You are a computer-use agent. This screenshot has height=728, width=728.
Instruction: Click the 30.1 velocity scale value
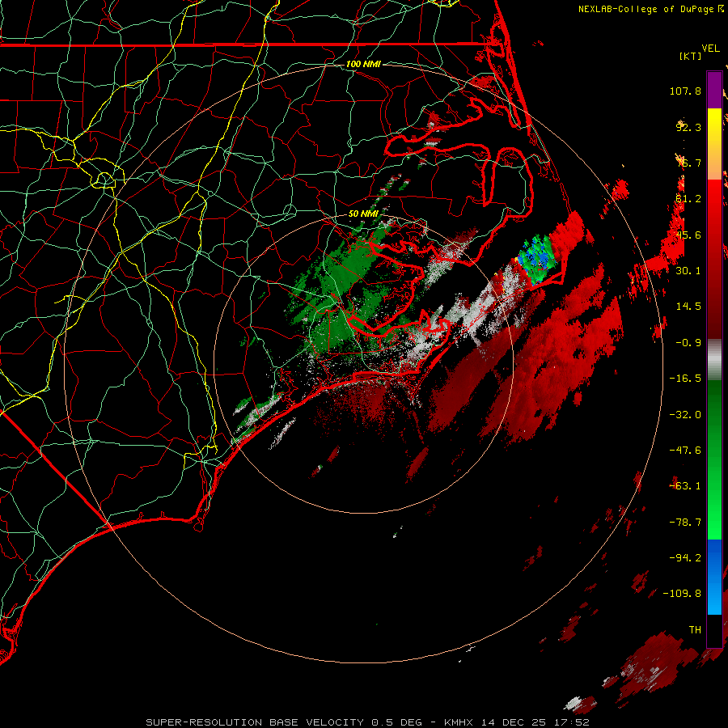(x=688, y=271)
